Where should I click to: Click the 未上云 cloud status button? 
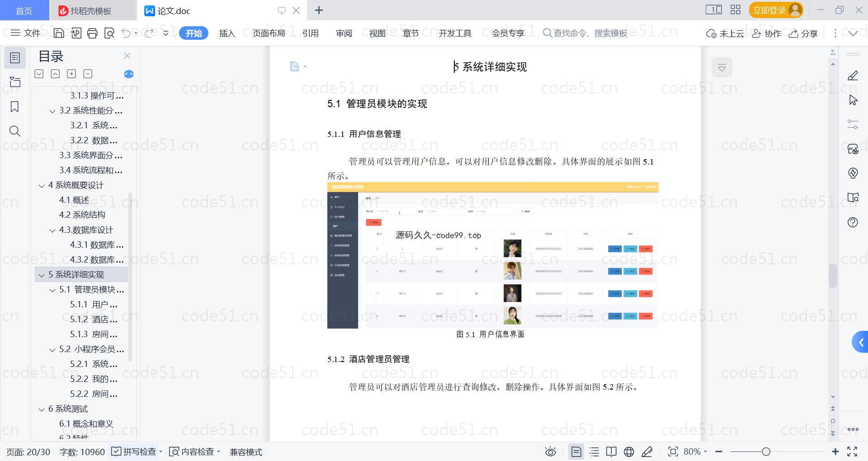(x=725, y=33)
